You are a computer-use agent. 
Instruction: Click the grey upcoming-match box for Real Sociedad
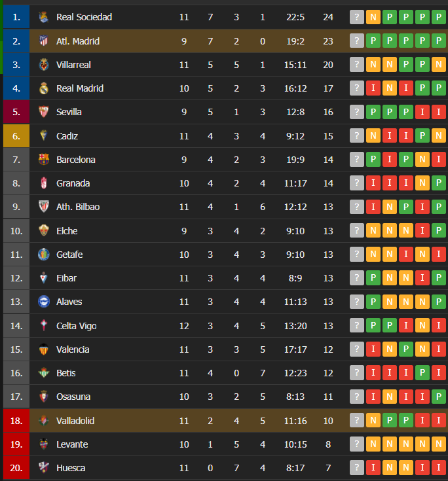tap(357, 17)
